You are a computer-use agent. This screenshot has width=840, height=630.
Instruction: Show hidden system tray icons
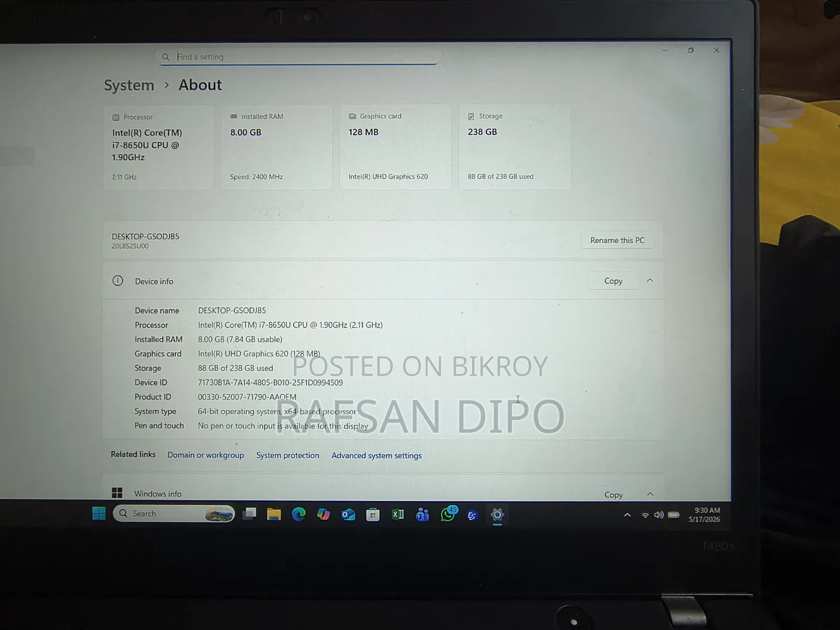coord(627,515)
